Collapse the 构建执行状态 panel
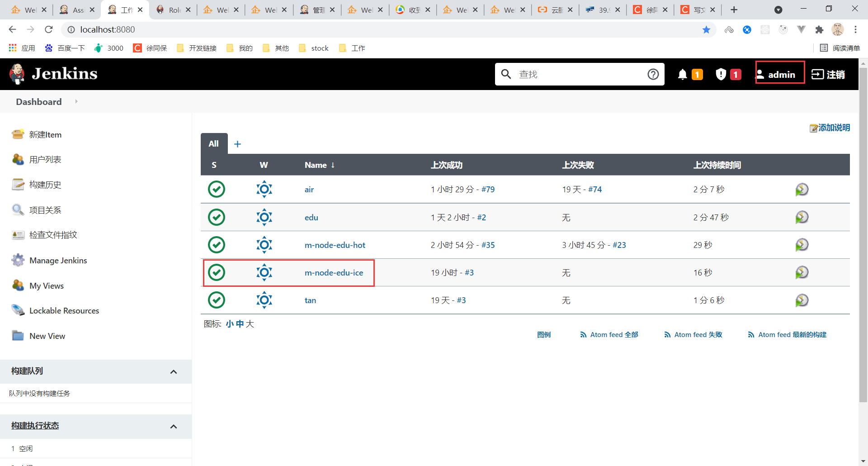 [x=174, y=426]
